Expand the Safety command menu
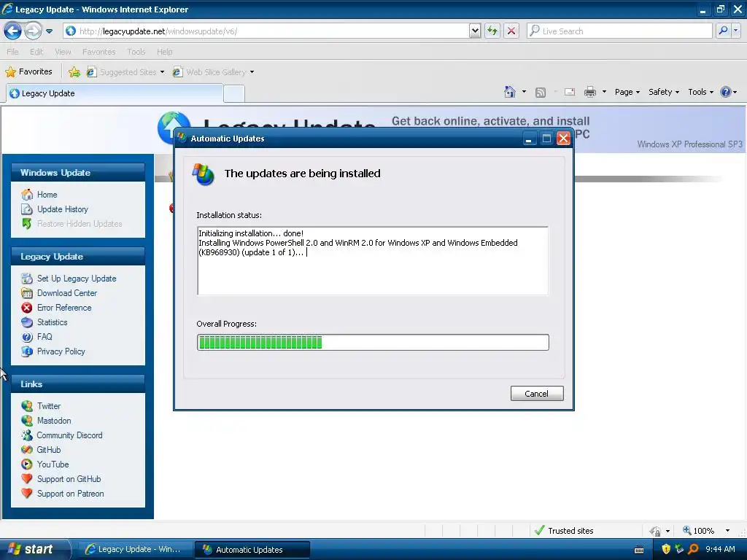The image size is (747, 560). click(664, 92)
